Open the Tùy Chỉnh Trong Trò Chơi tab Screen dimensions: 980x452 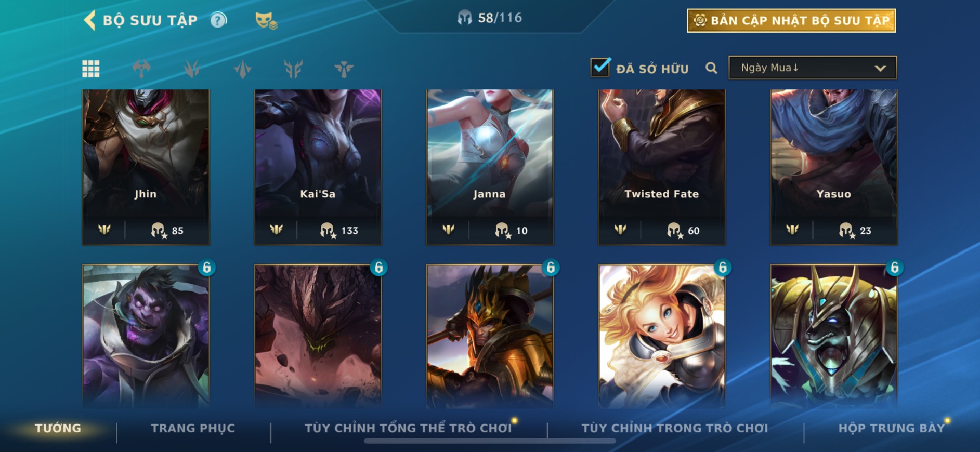click(x=674, y=428)
